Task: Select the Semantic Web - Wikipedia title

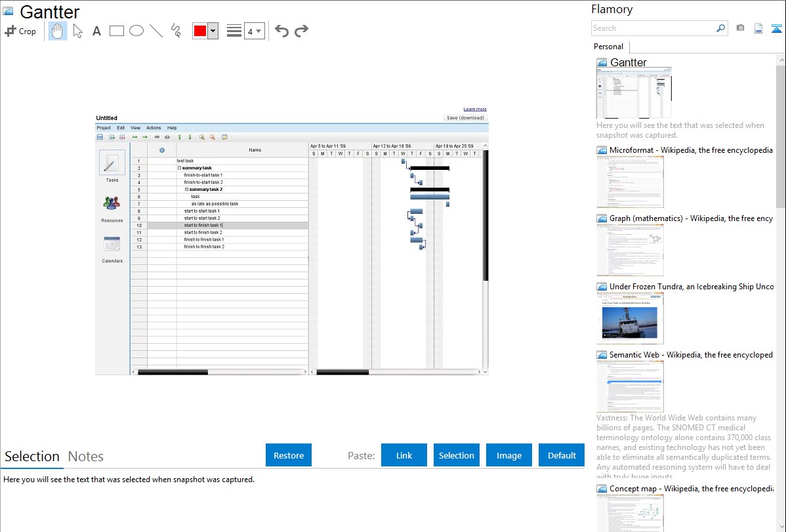Action: click(x=691, y=354)
